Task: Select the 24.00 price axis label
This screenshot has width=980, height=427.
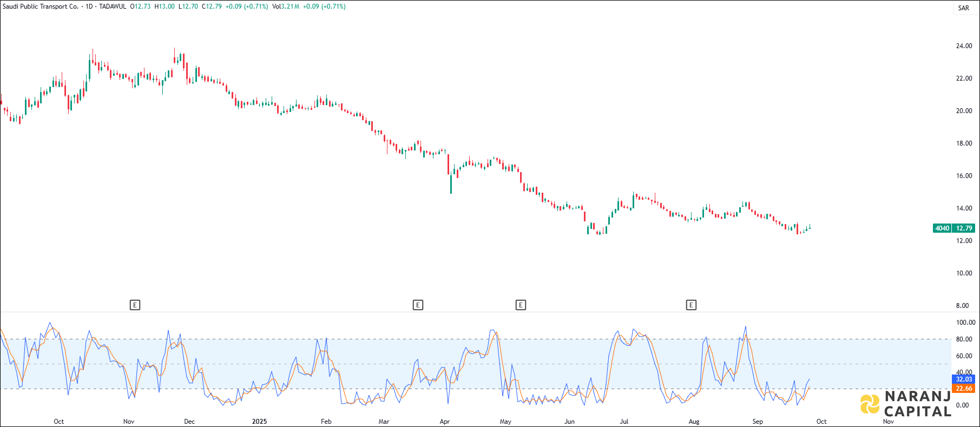Action: click(964, 46)
